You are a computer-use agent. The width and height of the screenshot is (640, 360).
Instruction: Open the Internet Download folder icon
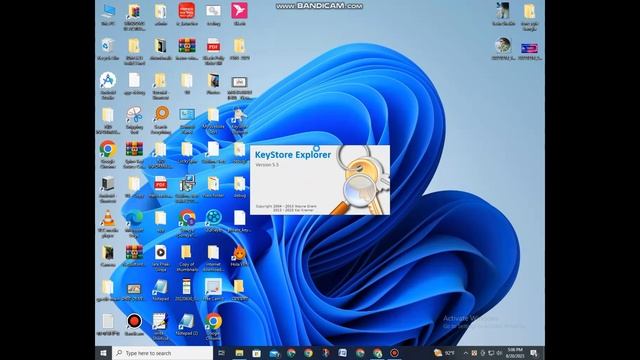(213, 258)
